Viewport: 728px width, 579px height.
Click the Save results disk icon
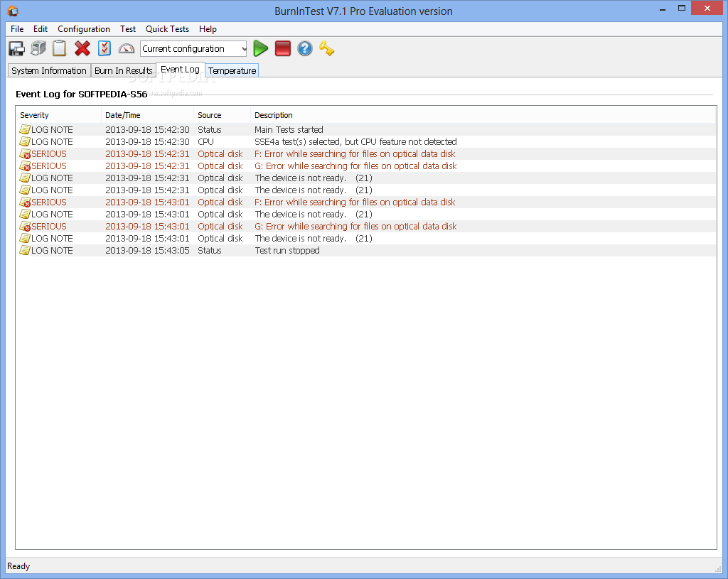point(17,49)
